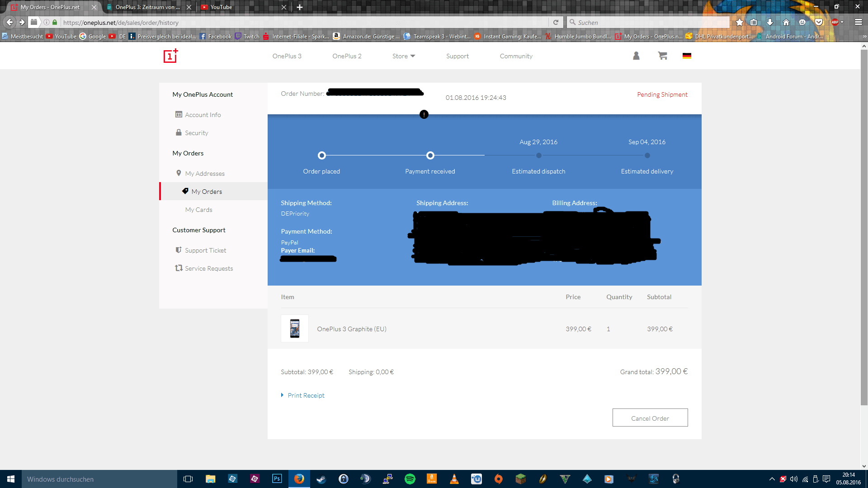Show the bookmarks list icon

click(x=754, y=22)
